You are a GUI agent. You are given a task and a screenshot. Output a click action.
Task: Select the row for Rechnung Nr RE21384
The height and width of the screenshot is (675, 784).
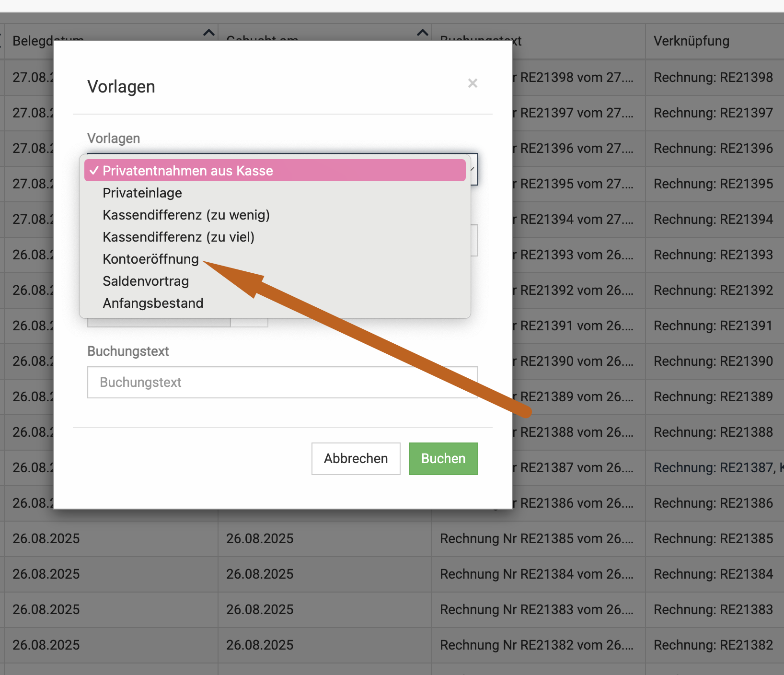click(536, 574)
